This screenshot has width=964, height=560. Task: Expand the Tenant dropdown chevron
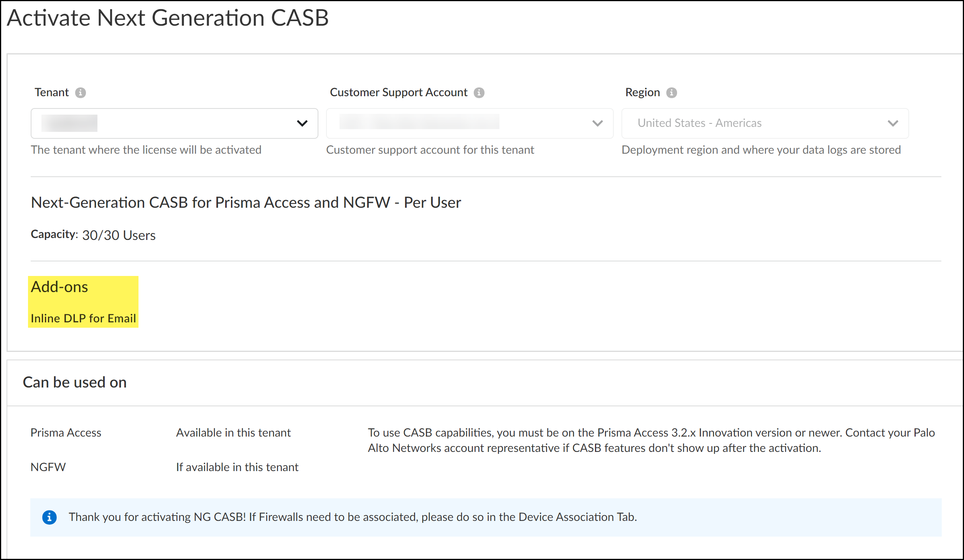click(302, 123)
